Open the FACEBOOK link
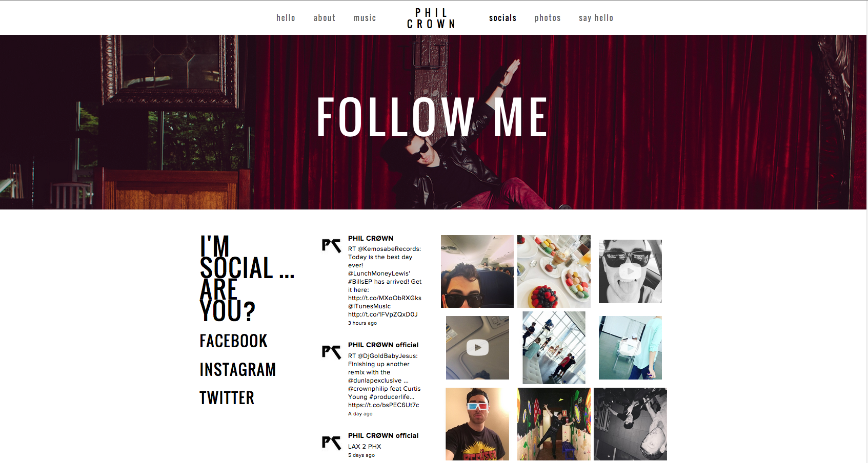868x463 pixels. tap(234, 341)
